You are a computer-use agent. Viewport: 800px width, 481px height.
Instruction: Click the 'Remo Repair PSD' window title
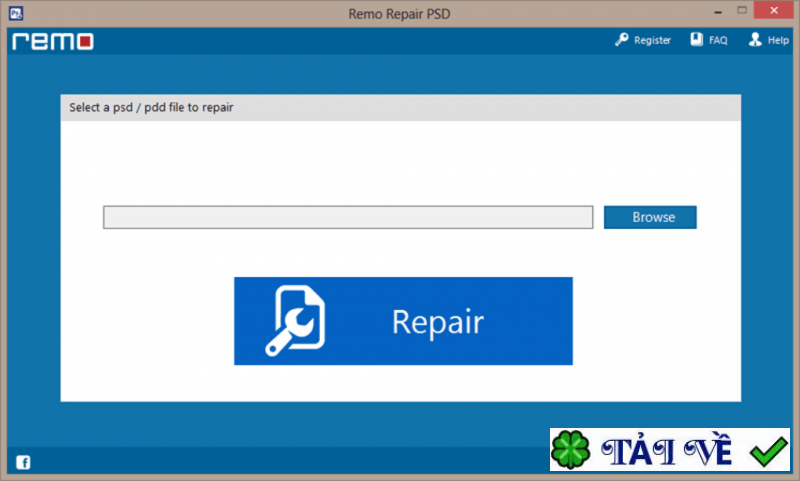[399, 14]
